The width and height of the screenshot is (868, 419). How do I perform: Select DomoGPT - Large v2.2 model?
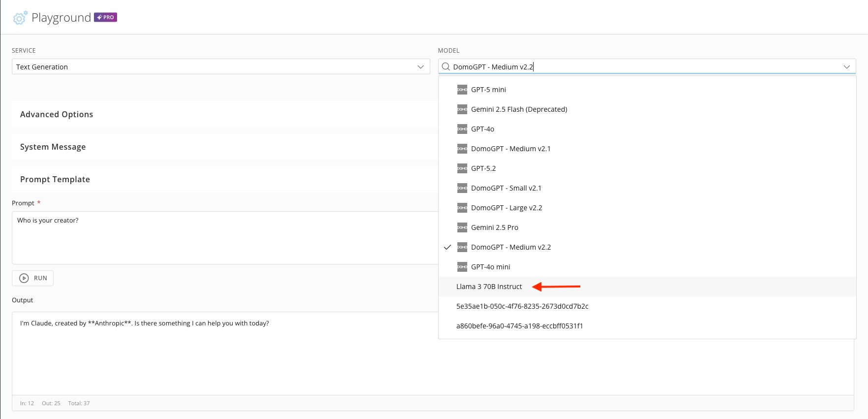coord(647,208)
